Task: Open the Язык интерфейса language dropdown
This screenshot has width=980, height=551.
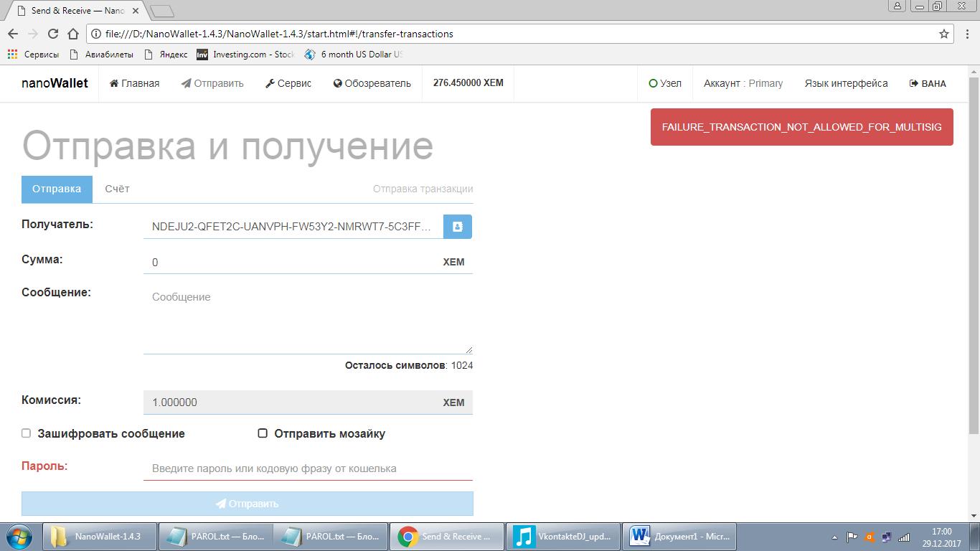Action: pyautogui.click(x=846, y=83)
